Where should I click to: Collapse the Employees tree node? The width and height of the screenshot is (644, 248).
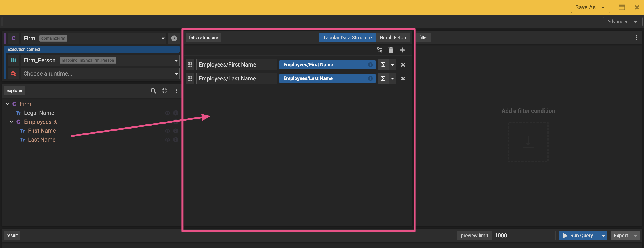coord(11,122)
